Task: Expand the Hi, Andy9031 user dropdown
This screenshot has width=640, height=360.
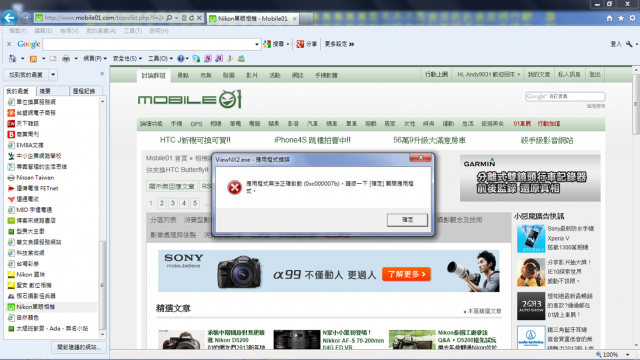Action: [x=518, y=75]
